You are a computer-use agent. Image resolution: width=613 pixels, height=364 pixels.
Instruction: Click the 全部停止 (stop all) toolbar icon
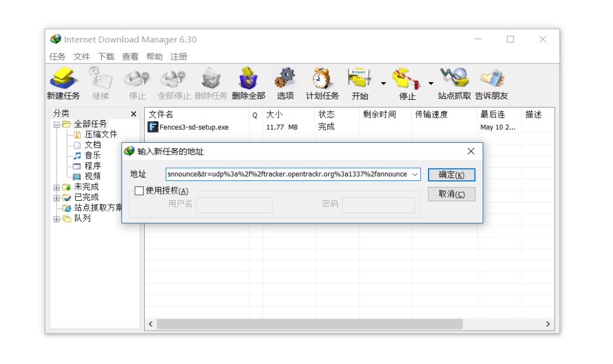[x=173, y=78]
